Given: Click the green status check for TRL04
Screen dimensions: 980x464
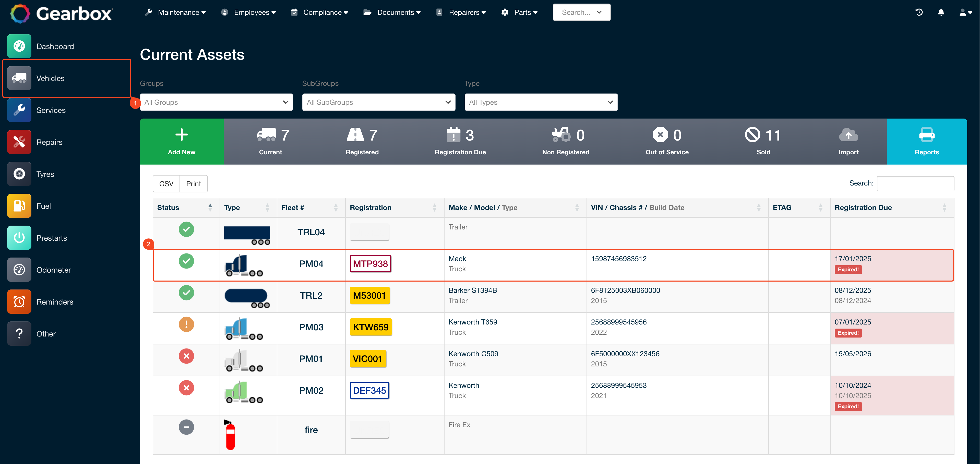Looking at the screenshot, I should (x=186, y=229).
